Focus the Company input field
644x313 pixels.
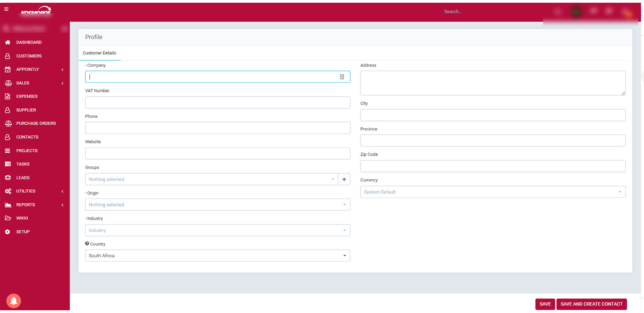pos(218,77)
